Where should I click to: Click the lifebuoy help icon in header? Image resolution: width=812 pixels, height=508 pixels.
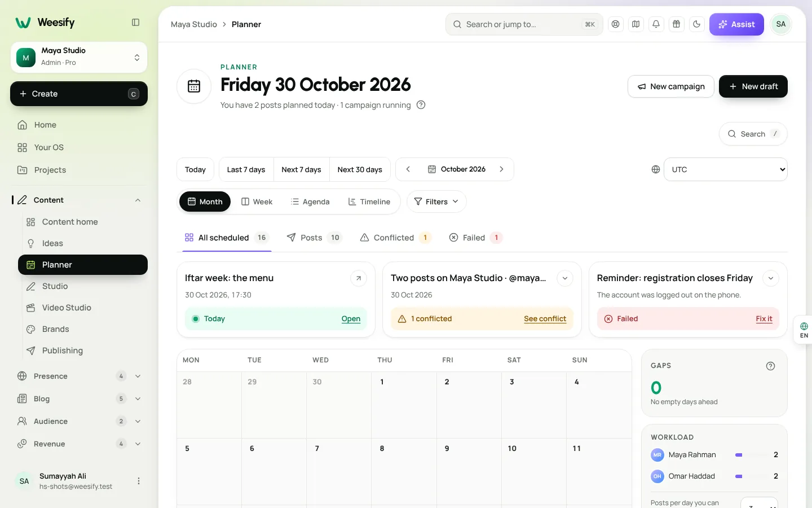click(x=615, y=24)
